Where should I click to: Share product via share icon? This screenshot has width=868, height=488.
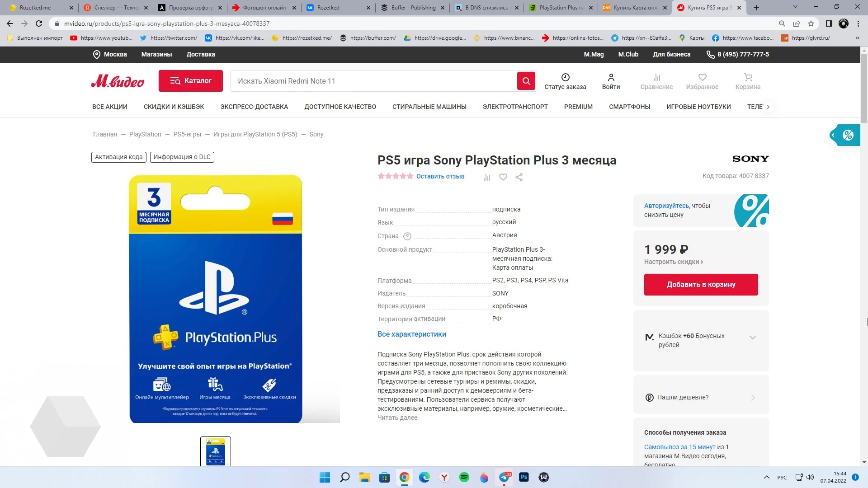[519, 177]
